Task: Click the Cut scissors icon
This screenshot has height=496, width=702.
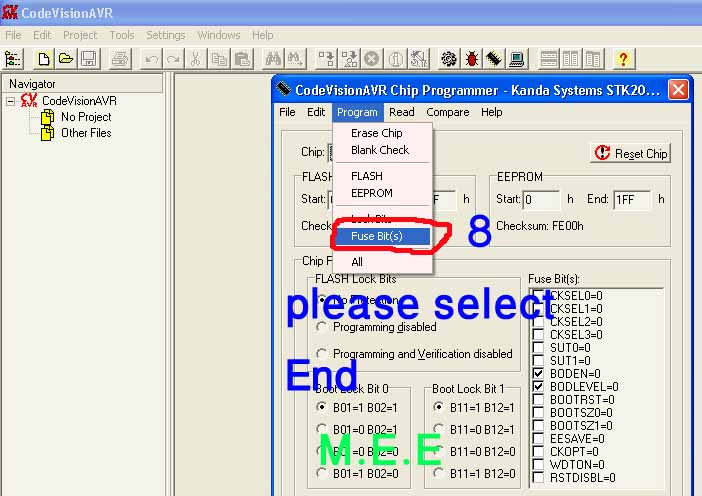Action: tap(196, 59)
